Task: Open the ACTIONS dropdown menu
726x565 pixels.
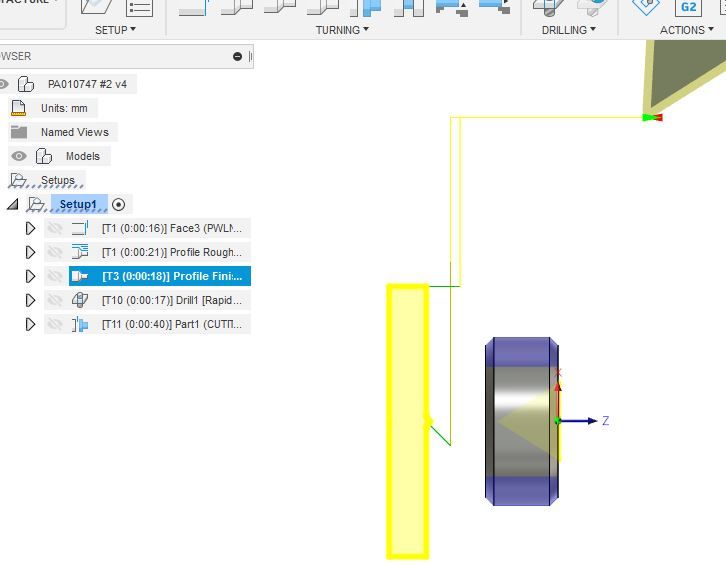Action: [x=687, y=30]
